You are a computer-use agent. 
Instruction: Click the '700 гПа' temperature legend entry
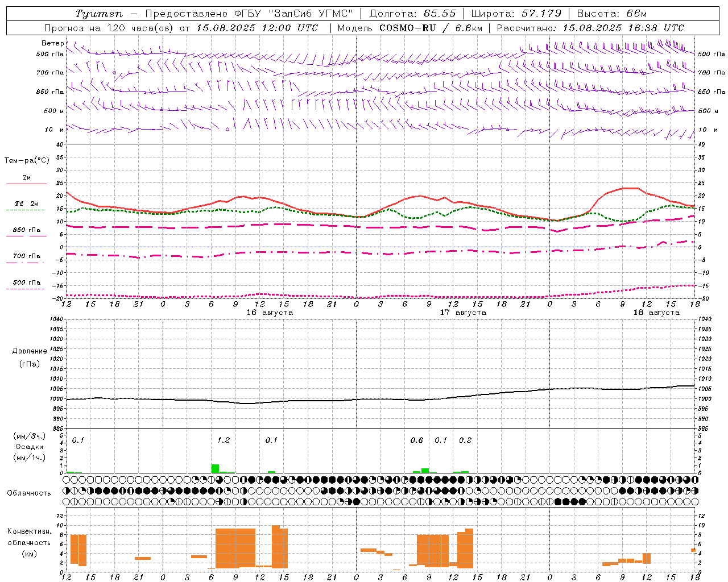tap(27, 256)
